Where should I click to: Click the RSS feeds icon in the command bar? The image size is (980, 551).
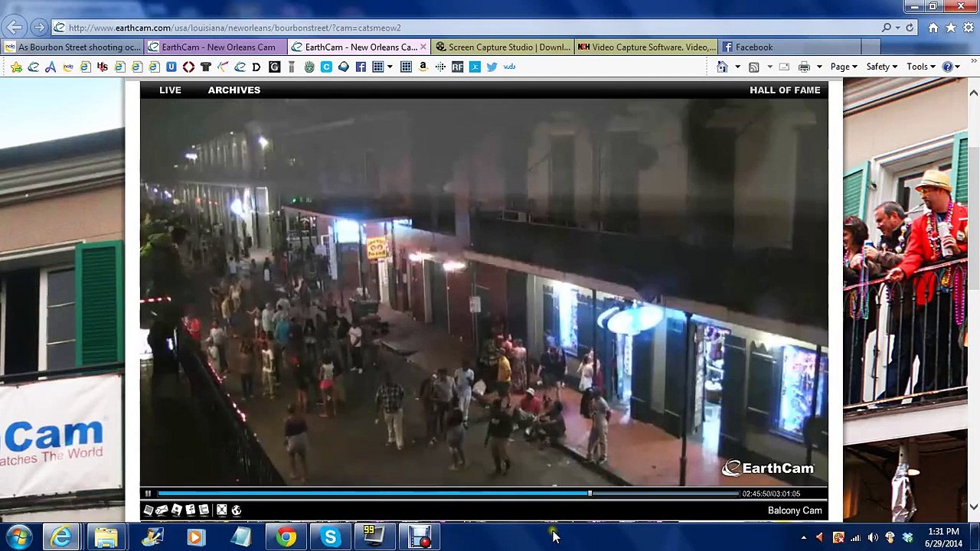coord(754,67)
